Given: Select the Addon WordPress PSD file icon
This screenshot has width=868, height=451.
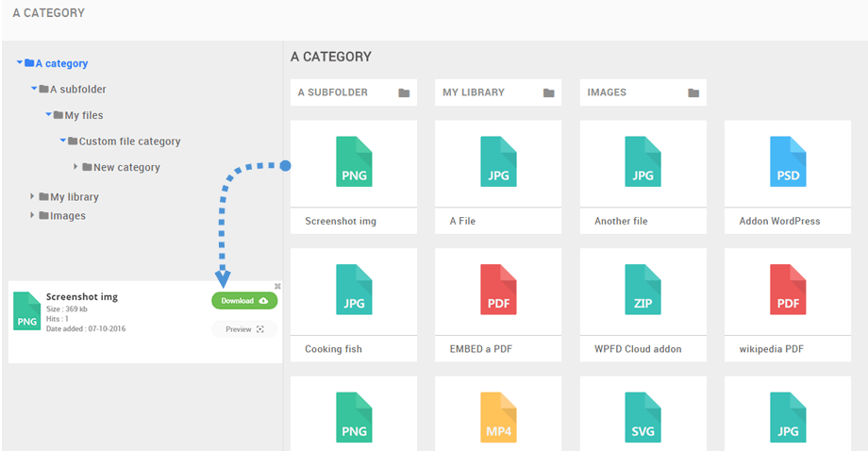Looking at the screenshot, I should pos(788,161).
